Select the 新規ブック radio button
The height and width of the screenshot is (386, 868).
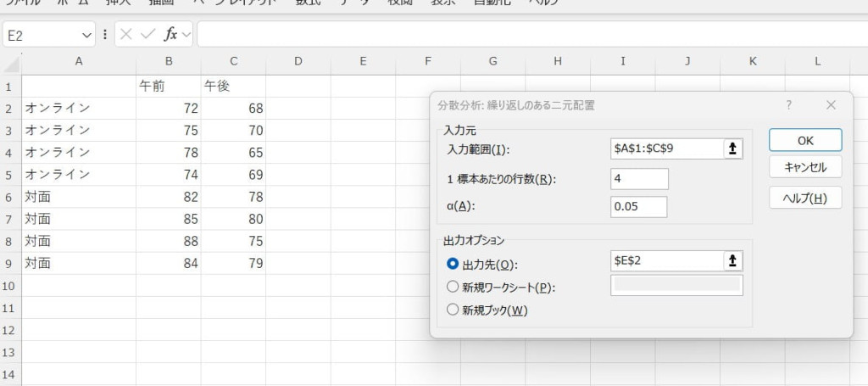tap(452, 310)
